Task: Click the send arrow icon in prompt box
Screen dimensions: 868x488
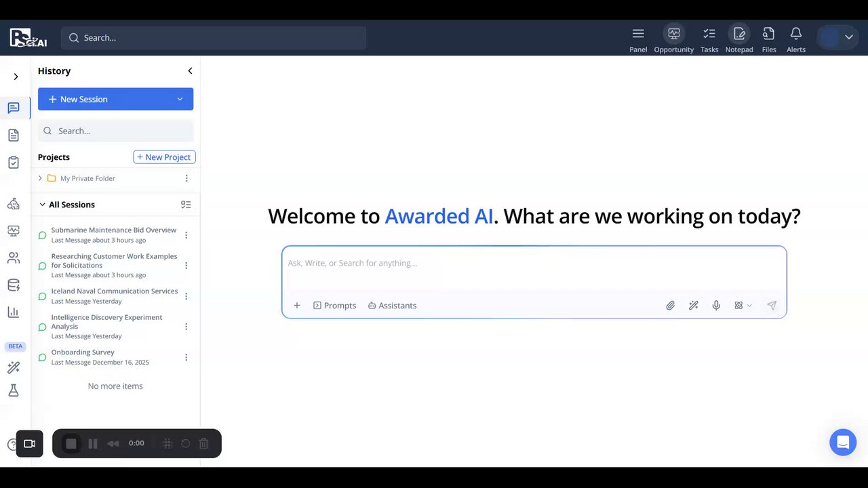Action: pyautogui.click(x=772, y=306)
